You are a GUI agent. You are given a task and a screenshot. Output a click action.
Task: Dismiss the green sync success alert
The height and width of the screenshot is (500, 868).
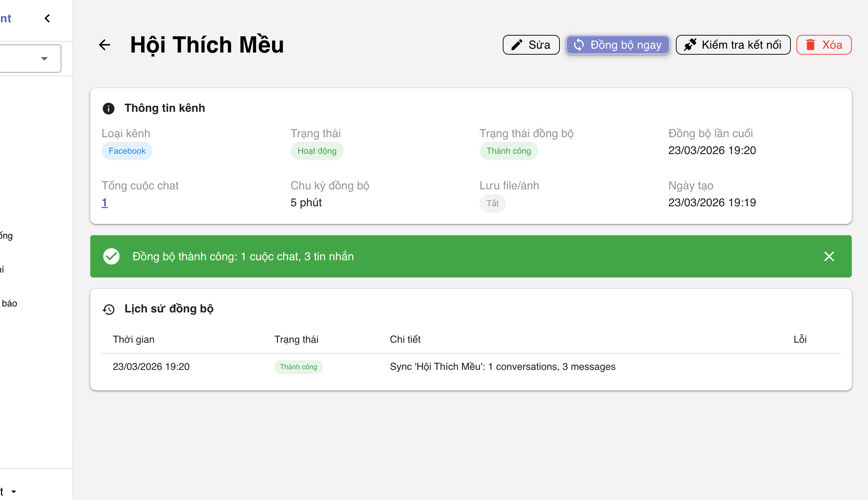pos(829,256)
